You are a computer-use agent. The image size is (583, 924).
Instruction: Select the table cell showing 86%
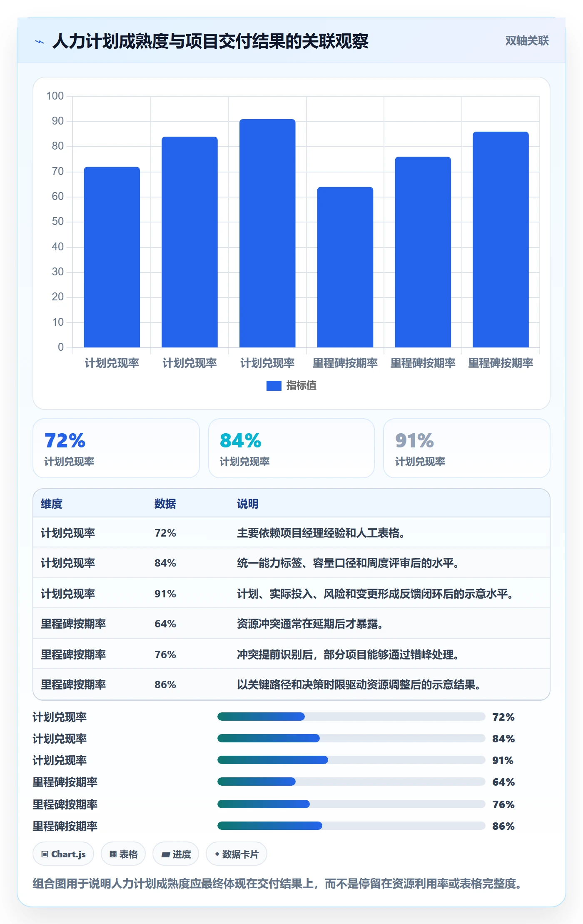tap(165, 684)
